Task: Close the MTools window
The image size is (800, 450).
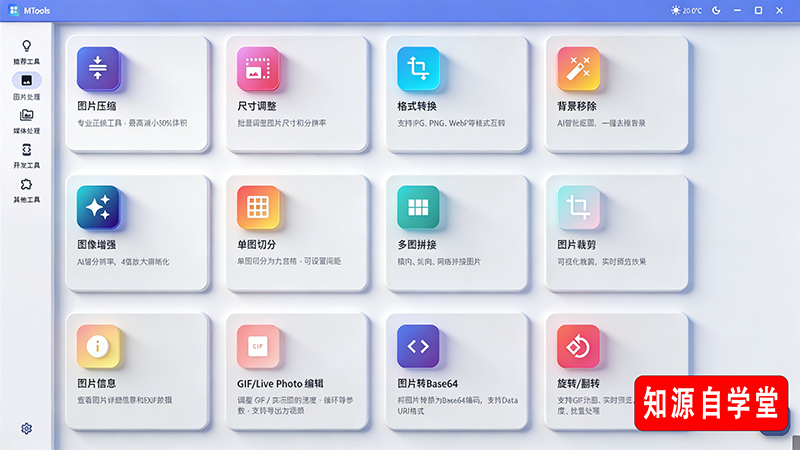Action: (779, 10)
